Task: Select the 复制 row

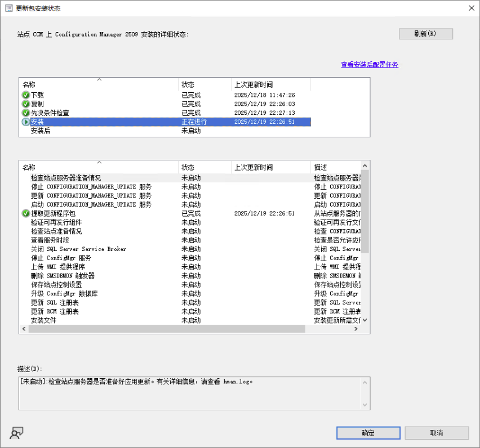Action: (x=165, y=104)
